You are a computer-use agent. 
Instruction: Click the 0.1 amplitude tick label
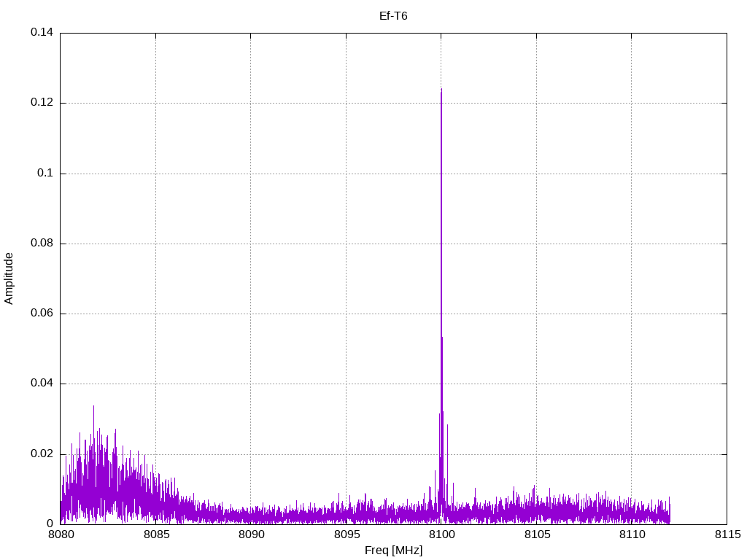click(46, 173)
